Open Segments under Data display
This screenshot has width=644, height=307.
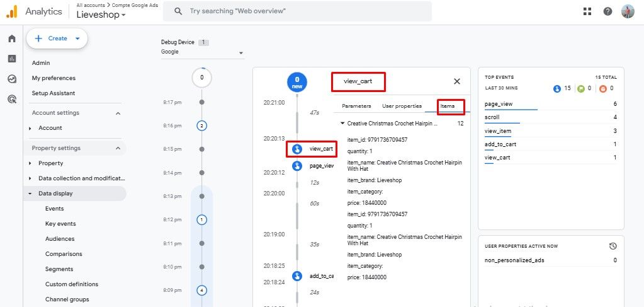click(59, 269)
